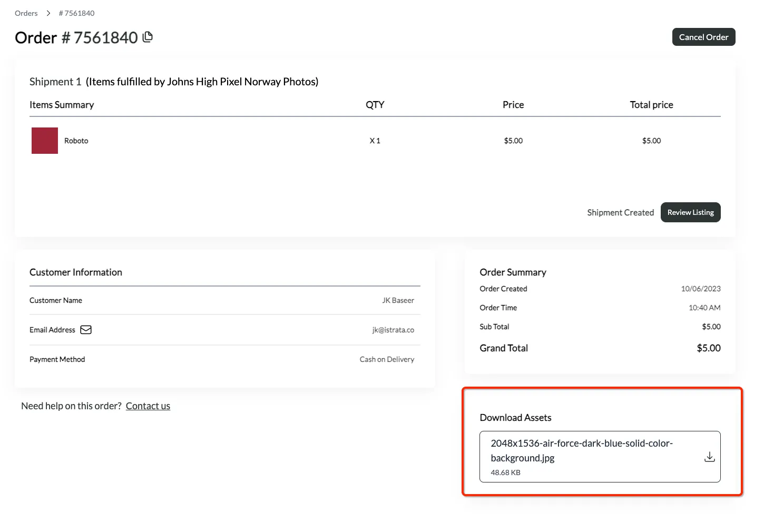
Task: Click the Shipment Created status text
Action: coord(620,212)
